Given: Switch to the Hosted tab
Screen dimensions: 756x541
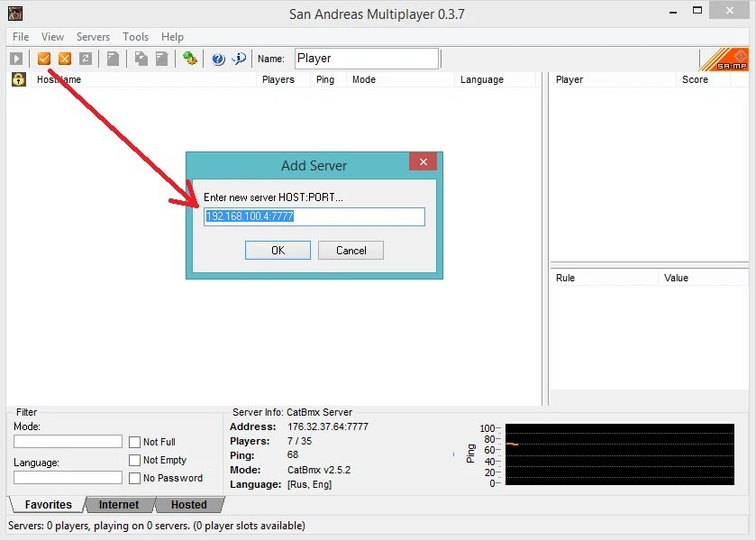Looking at the screenshot, I should (189, 504).
